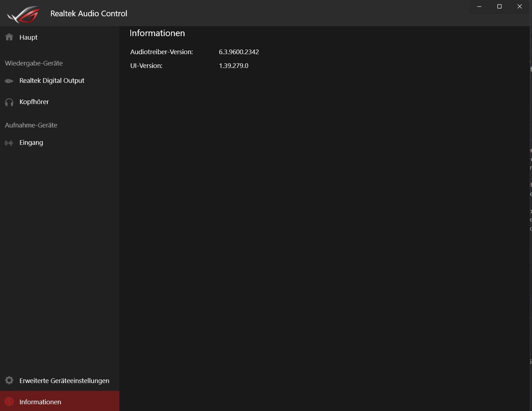Click the line-in Eingang icon

(9, 143)
